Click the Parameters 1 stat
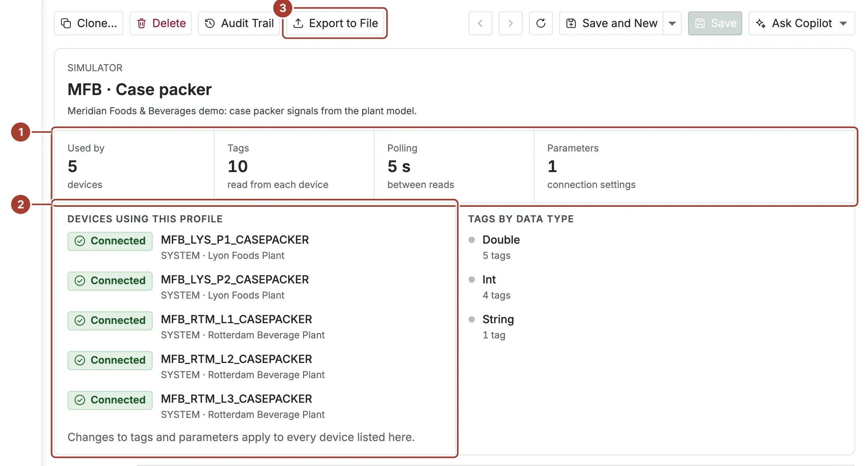 [x=694, y=166]
